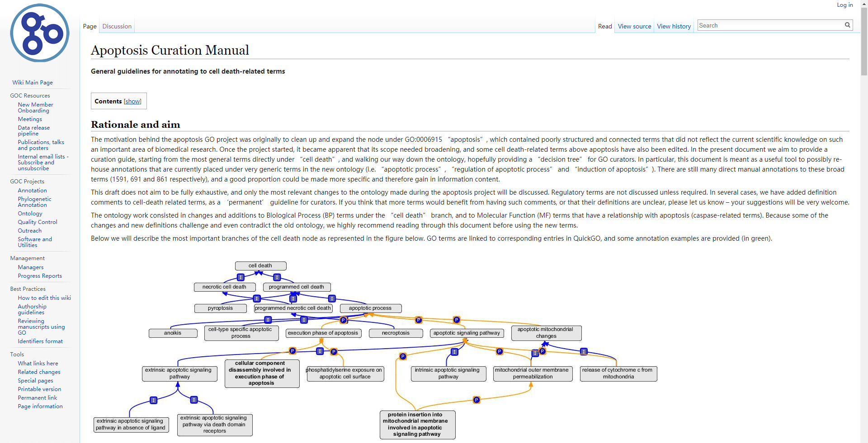
Task: Click 'extrinsic apoptotic signaling pathway' node
Action: click(x=179, y=373)
